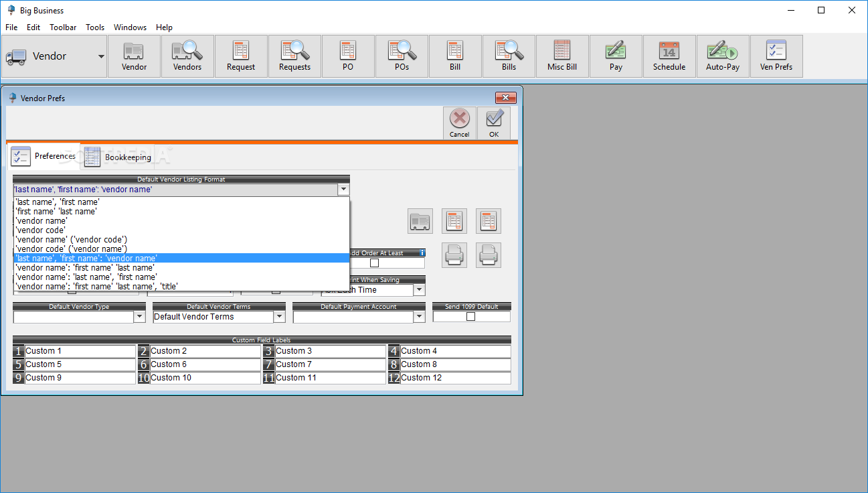The width and height of the screenshot is (868, 493).
Task: Open the Schedule calendar icon
Action: tap(669, 56)
